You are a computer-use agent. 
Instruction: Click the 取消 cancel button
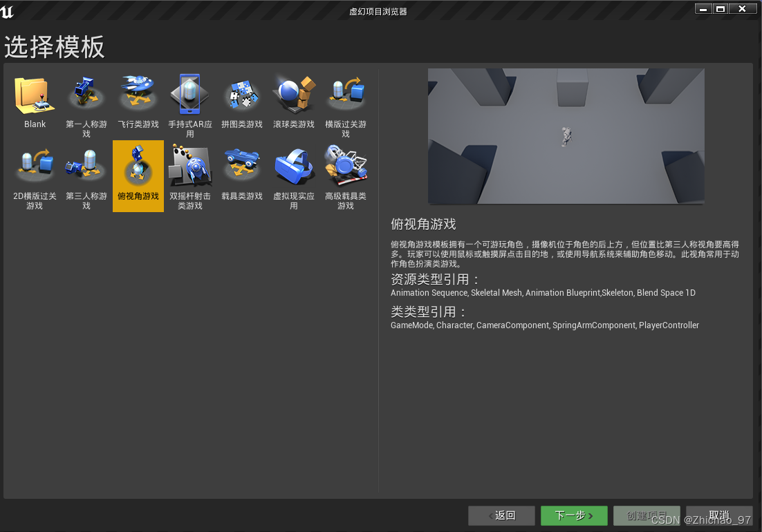coord(719,515)
